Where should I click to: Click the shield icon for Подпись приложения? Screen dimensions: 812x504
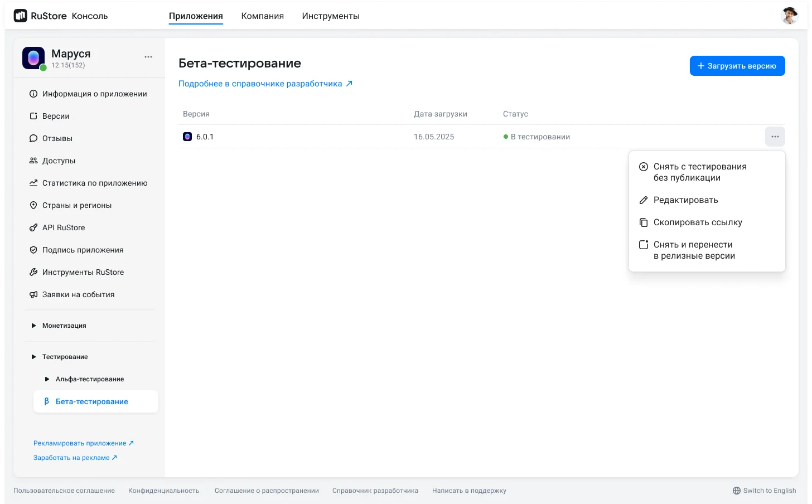(x=33, y=250)
